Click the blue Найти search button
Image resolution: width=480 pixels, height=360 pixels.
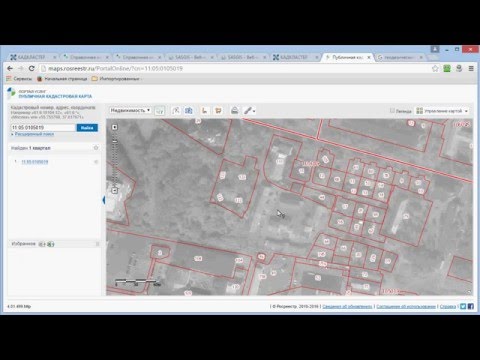87,128
